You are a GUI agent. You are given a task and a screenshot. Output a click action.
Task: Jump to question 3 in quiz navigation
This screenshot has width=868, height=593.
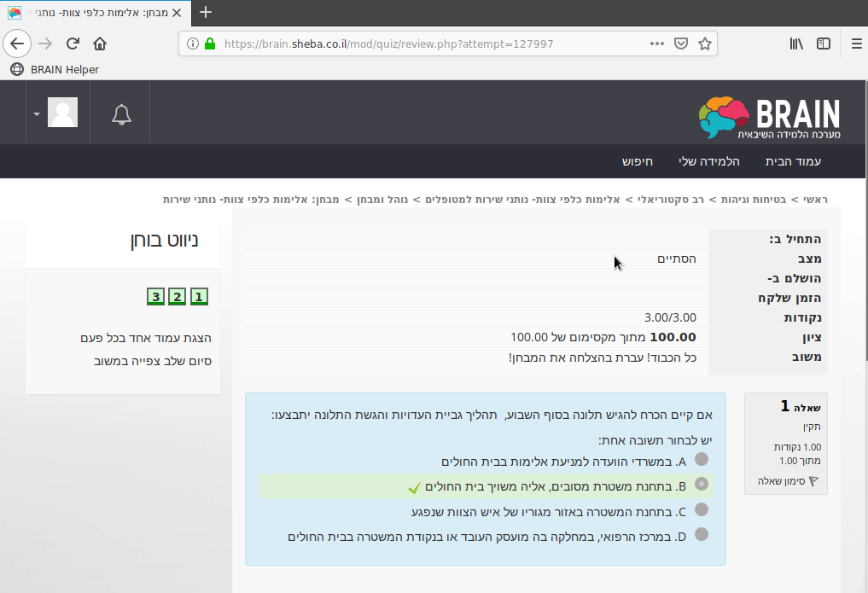(x=154, y=297)
